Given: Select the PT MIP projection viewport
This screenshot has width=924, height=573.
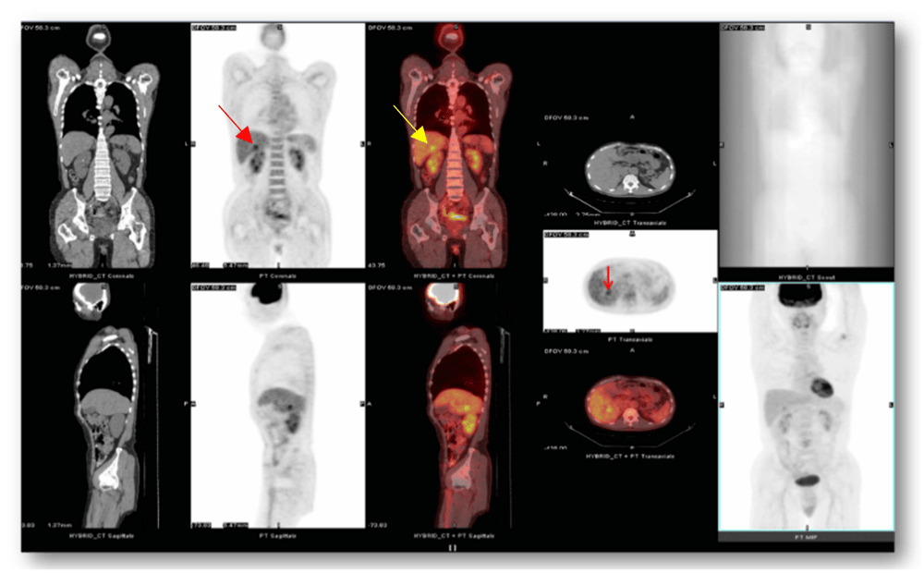Looking at the screenshot, I should [x=806, y=407].
